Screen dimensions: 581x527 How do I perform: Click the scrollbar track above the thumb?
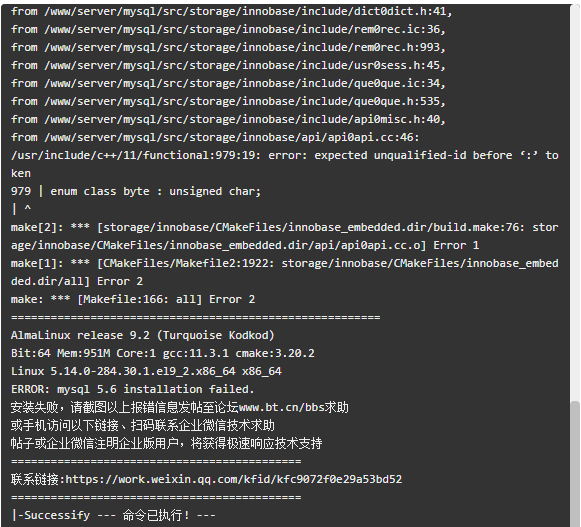tap(575, 200)
